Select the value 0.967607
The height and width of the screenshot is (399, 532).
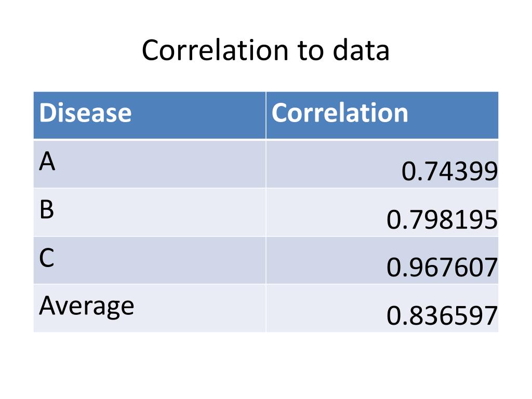(442, 268)
